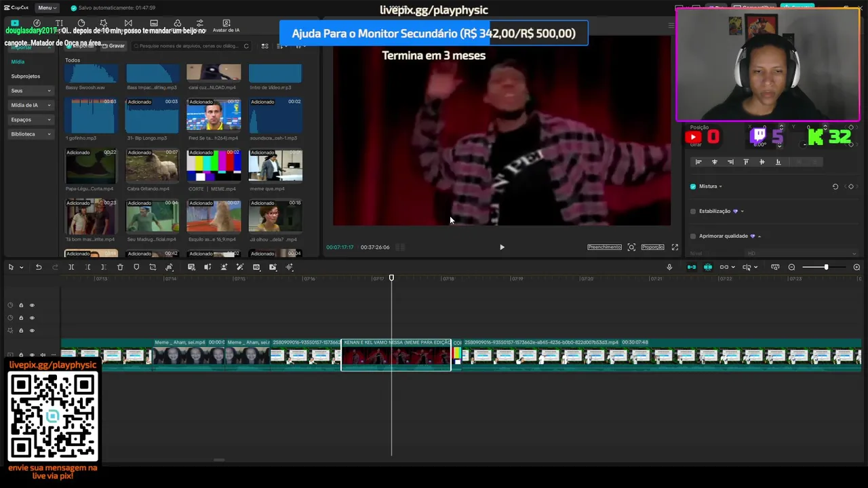Align clip to the left

pos(698,162)
